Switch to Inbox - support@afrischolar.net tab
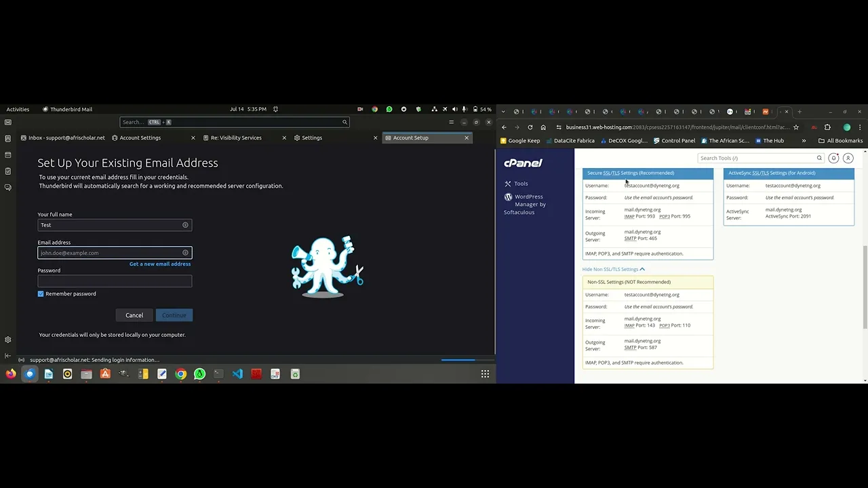This screenshot has width=868, height=488. (x=62, y=138)
